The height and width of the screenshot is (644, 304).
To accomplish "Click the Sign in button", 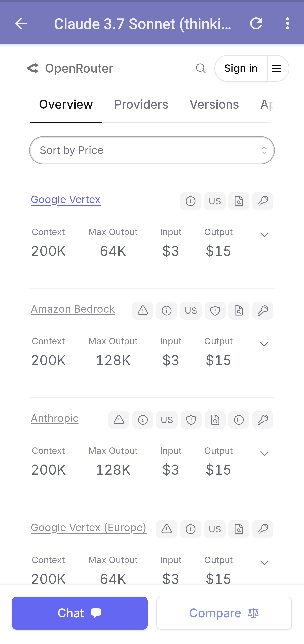I will 241,68.
